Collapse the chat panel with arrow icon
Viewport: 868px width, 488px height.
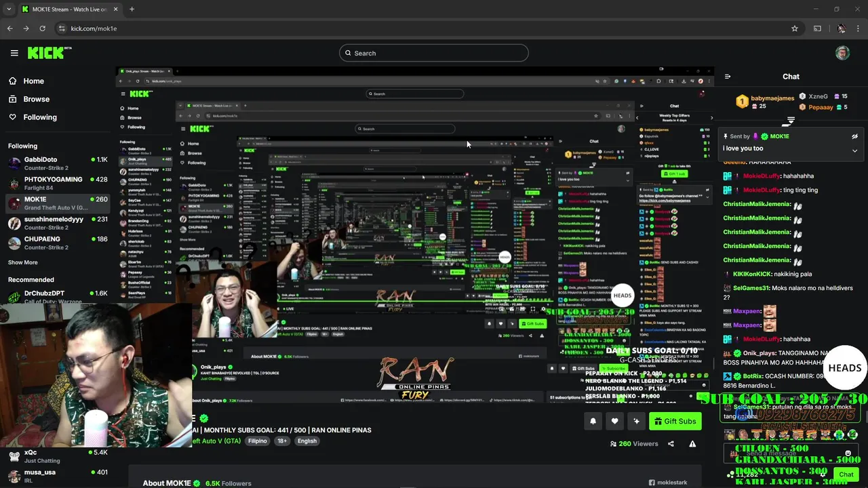(727, 77)
